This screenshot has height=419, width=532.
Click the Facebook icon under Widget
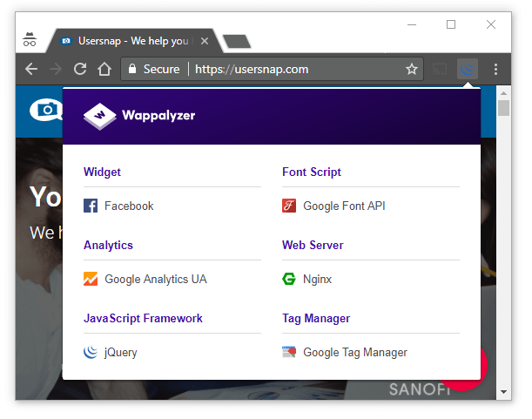tap(91, 206)
